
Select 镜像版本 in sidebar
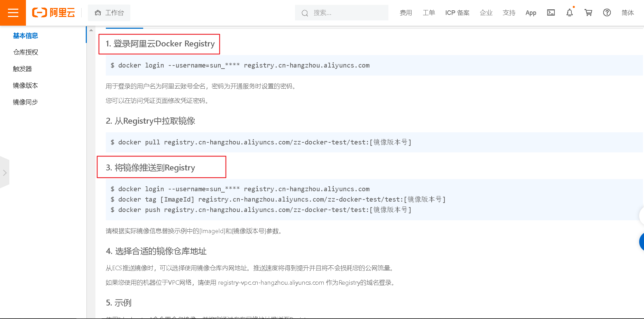(26, 86)
